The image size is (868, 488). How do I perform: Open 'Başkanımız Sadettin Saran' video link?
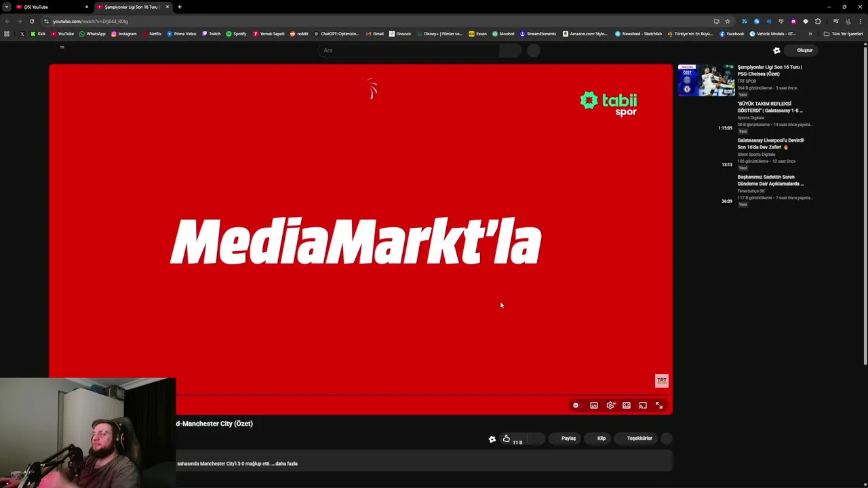tap(770, 180)
